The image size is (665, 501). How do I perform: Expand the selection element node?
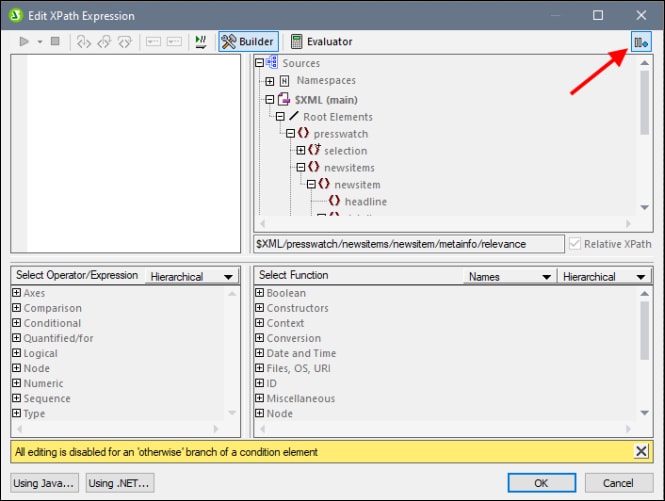tap(301, 151)
